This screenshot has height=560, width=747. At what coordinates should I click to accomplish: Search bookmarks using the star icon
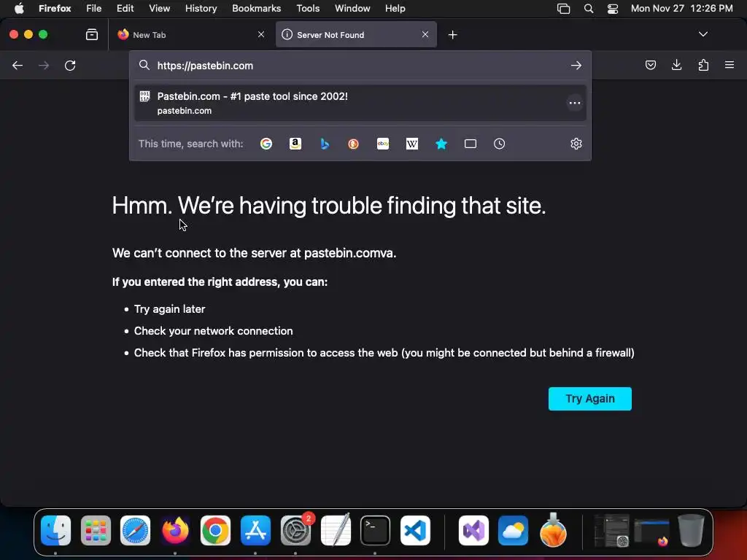(x=441, y=144)
